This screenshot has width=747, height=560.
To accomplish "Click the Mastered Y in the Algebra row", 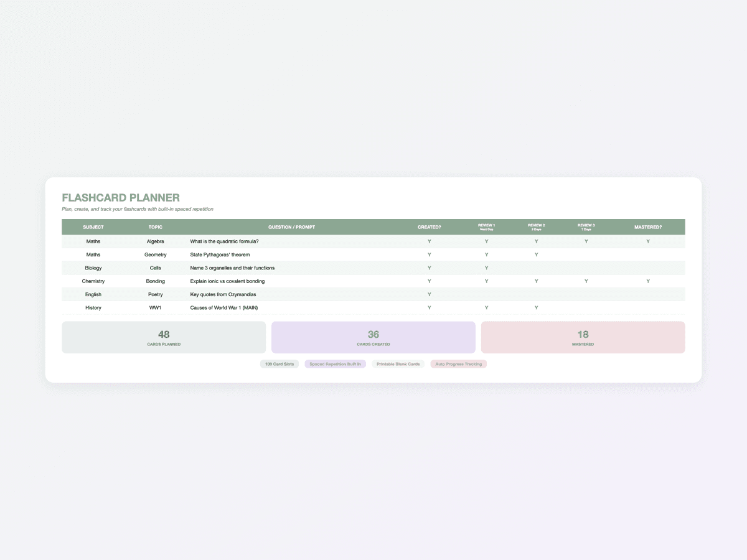I will pyautogui.click(x=648, y=241).
